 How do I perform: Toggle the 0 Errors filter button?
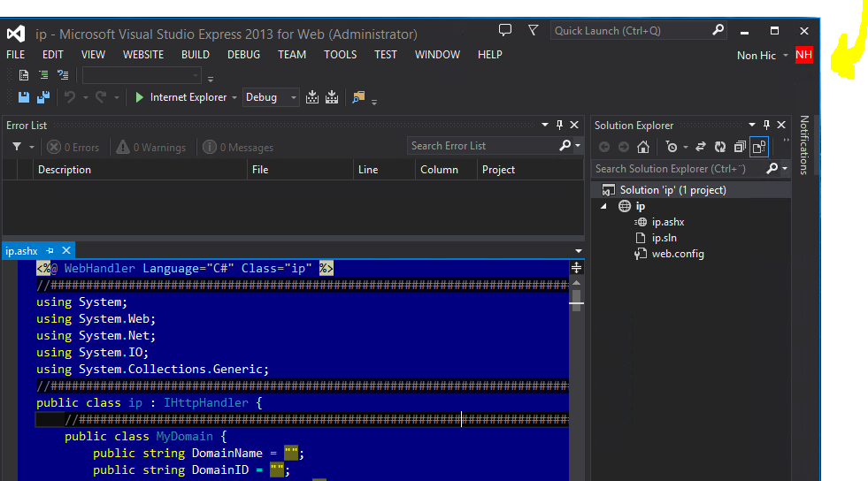73,147
